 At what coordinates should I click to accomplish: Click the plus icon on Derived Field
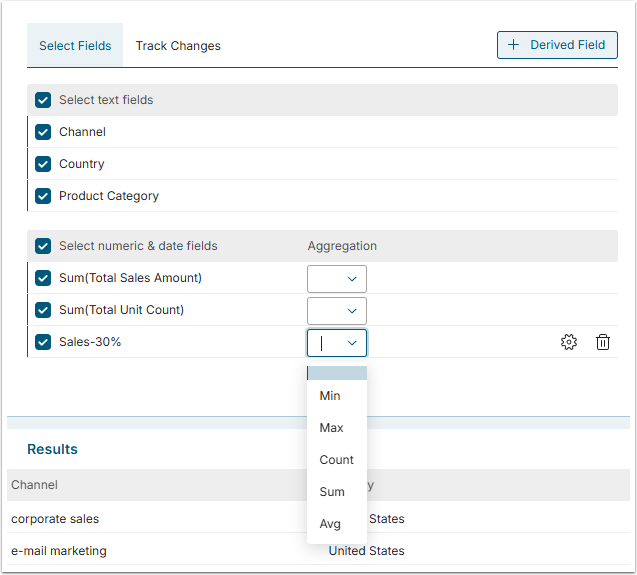tap(514, 45)
